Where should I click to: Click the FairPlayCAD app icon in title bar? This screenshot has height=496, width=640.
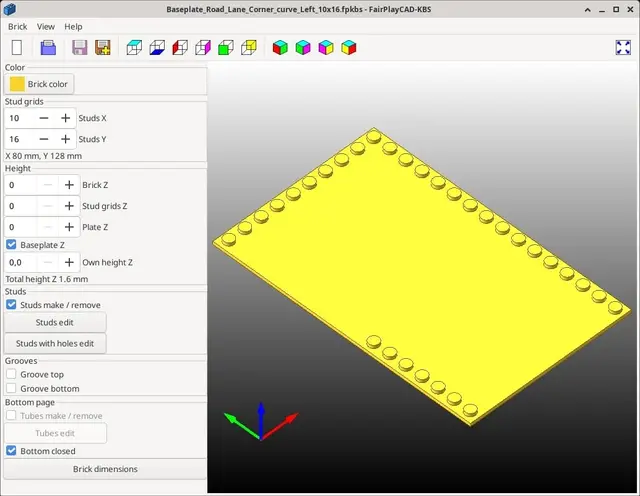9,9
